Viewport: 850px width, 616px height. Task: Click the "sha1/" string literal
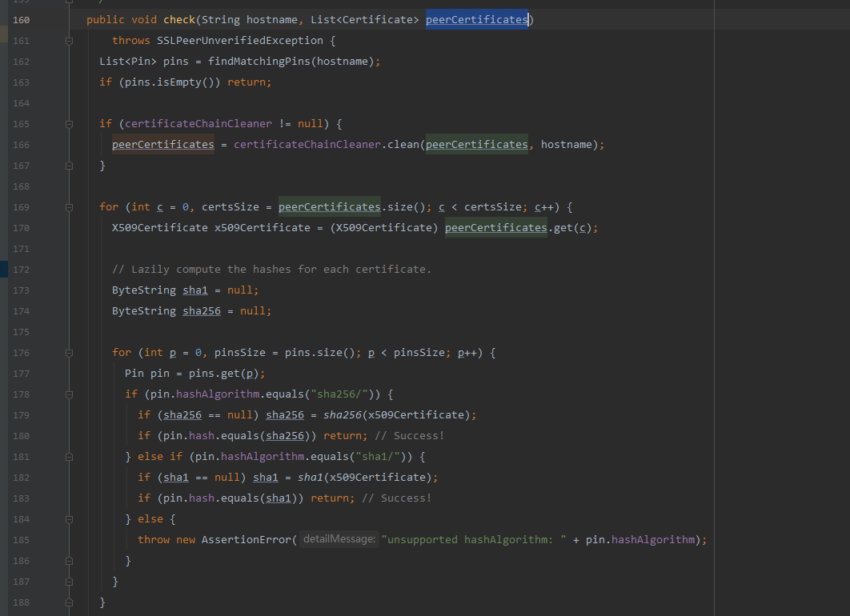(x=378, y=457)
